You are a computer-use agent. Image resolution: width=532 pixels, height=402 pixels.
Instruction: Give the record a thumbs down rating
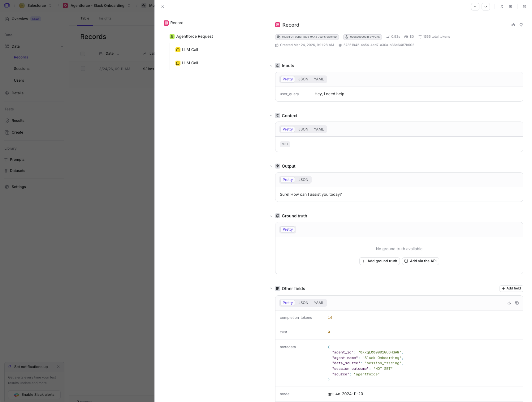pos(521,25)
